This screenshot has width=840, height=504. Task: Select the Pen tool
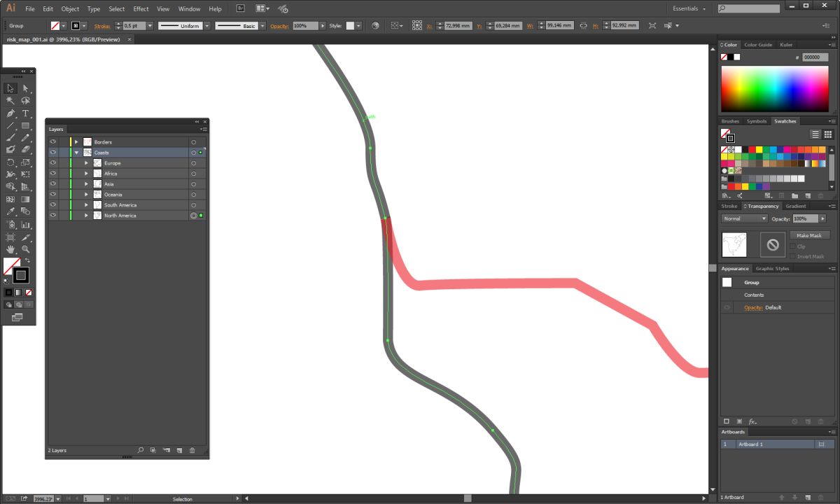(x=10, y=113)
